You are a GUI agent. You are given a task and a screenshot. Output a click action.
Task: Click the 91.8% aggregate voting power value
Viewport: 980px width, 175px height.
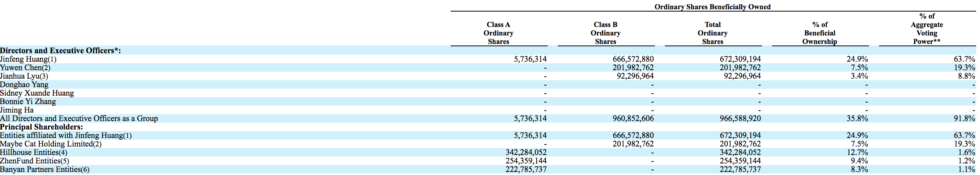(964, 118)
